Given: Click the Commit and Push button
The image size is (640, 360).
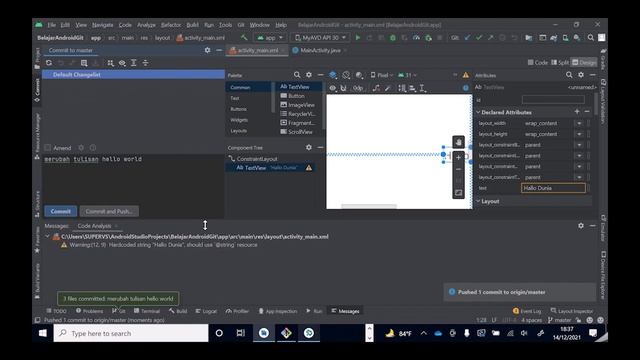Looking at the screenshot, I should [109, 211].
